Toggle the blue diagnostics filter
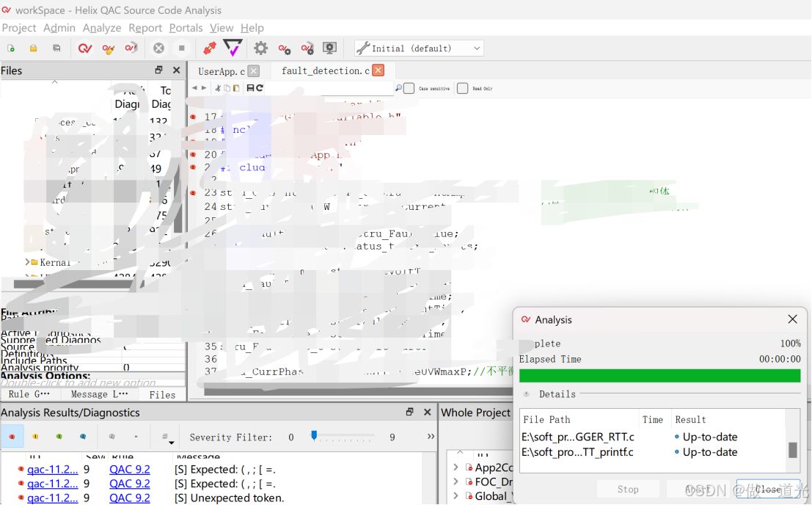The height and width of the screenshot is (505, 812). tap(83, 437)
